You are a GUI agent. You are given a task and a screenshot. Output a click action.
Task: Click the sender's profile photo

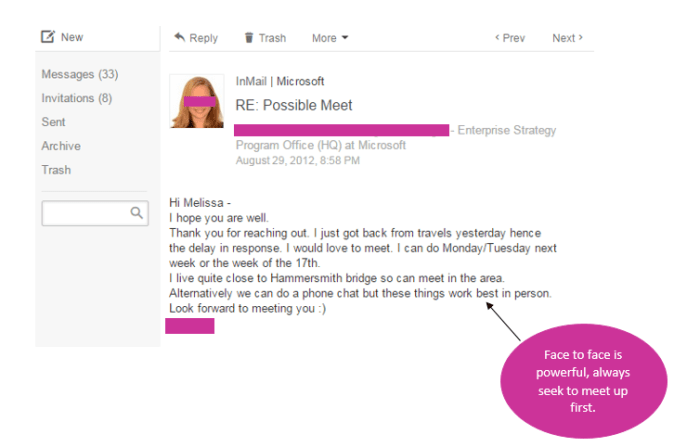point(197,101)
